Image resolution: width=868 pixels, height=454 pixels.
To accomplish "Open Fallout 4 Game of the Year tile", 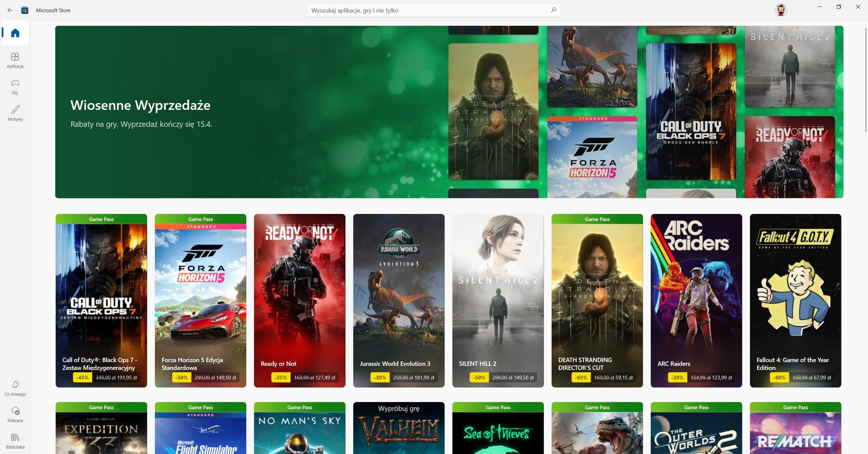I will pyautogui.click(x=795, y=300).
